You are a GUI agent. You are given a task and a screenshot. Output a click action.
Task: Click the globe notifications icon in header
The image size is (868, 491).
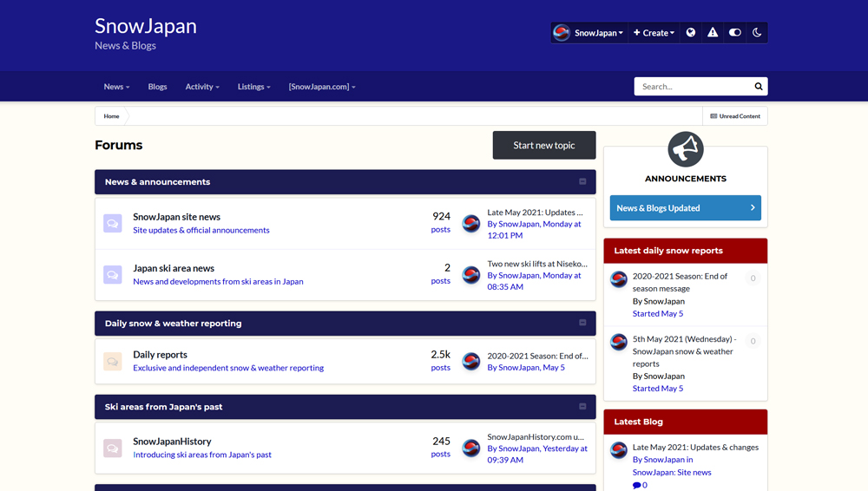pos(691,33)
